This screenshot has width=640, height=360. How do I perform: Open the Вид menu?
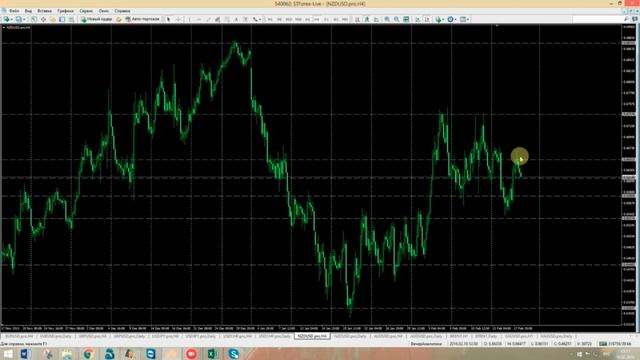28,11
